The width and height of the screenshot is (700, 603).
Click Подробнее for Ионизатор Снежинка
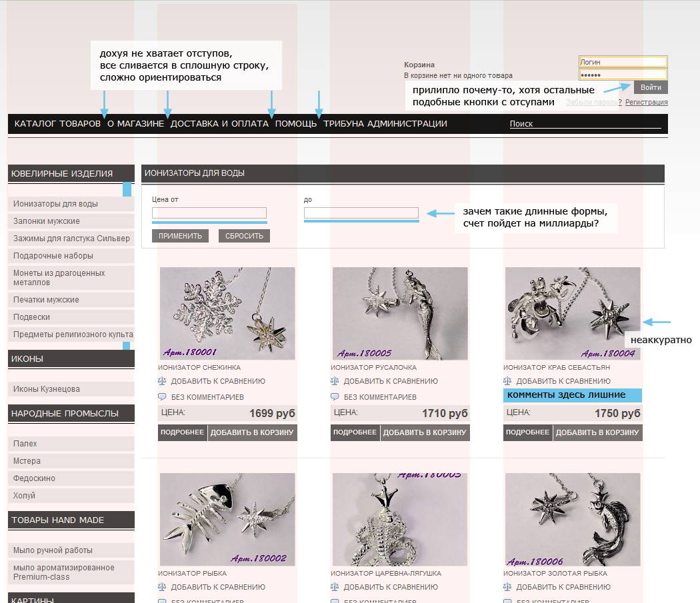click(182, 432)
